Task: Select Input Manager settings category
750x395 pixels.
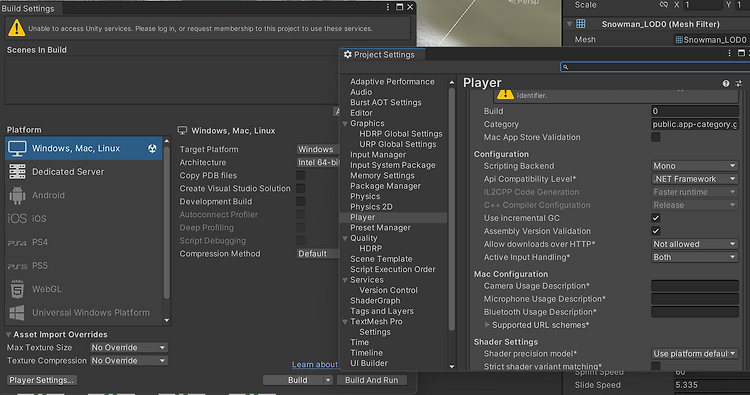Action: [x=378, y=155]
